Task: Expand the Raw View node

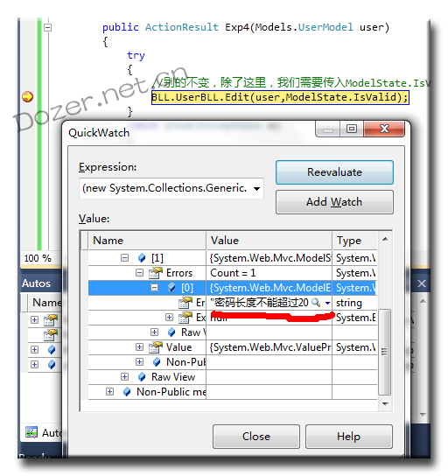Action: click(x=124, y=377)
